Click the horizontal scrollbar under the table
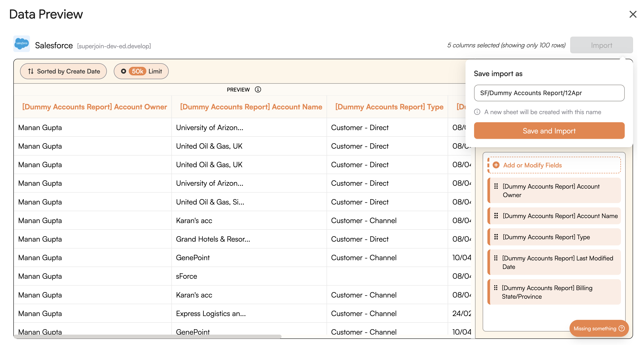The width and height of the screenshot is (644, 351). click(x=148, y=336)
